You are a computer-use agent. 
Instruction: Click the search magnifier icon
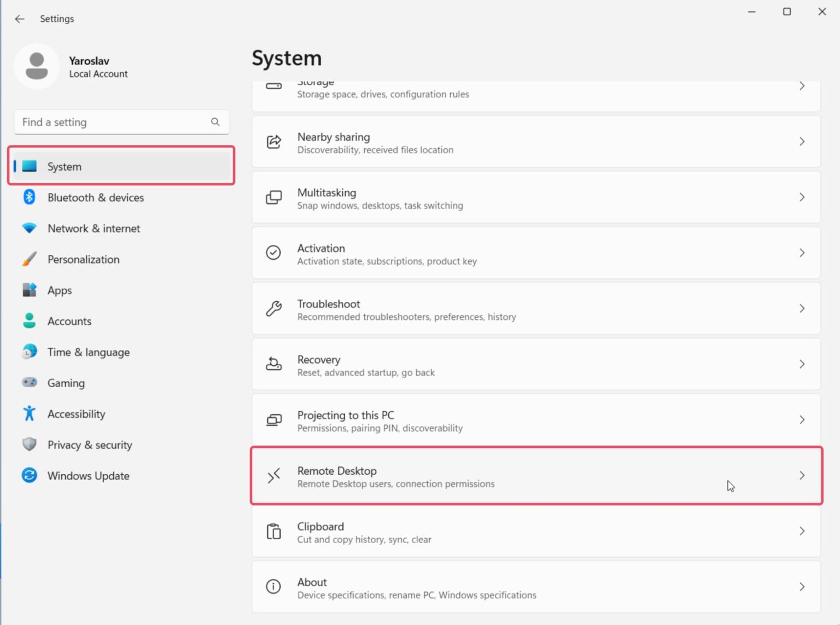[215, 122]
